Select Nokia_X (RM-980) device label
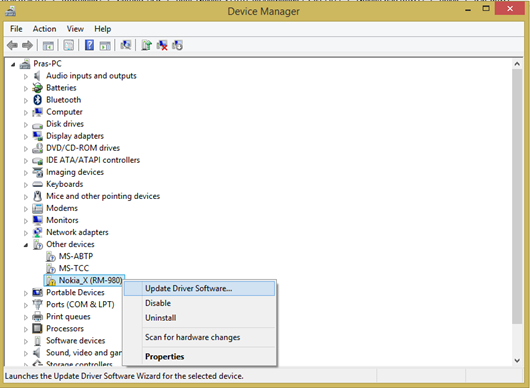This screenshot has height=388, width=530. pos(90,281)
